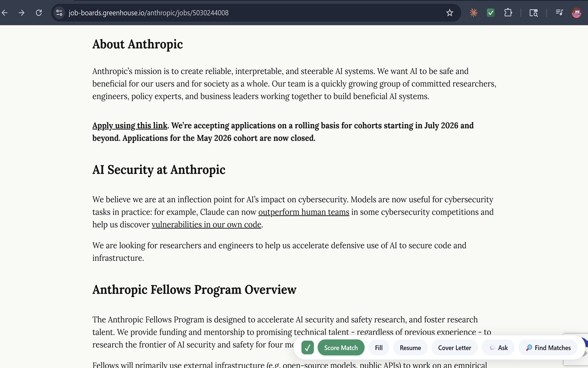Click the 'AI Security at Anthropic' heading

click(x=159, y=170)
